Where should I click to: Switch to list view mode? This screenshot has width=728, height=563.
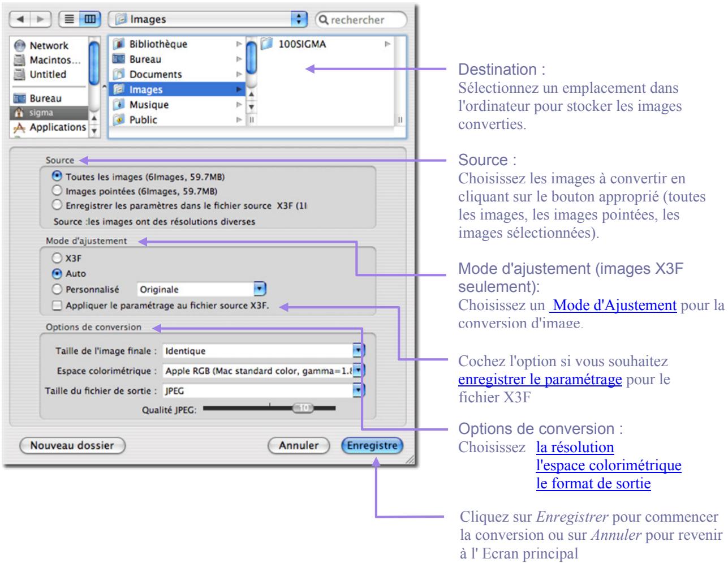coord(70,20)
